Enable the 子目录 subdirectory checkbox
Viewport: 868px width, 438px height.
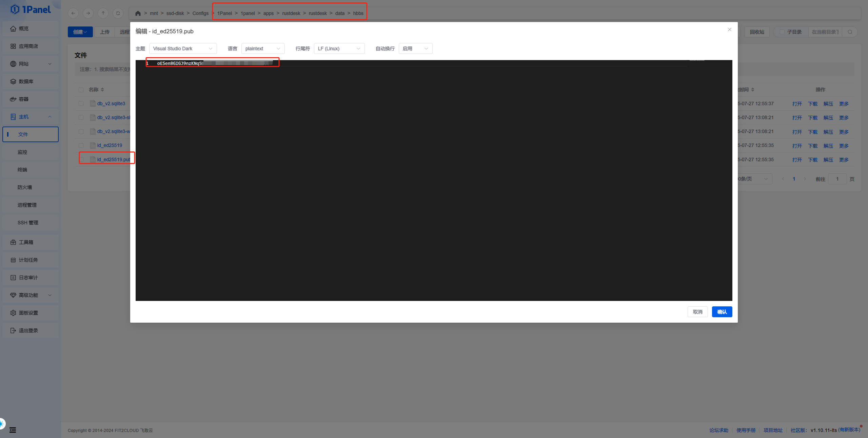[782, 32]
